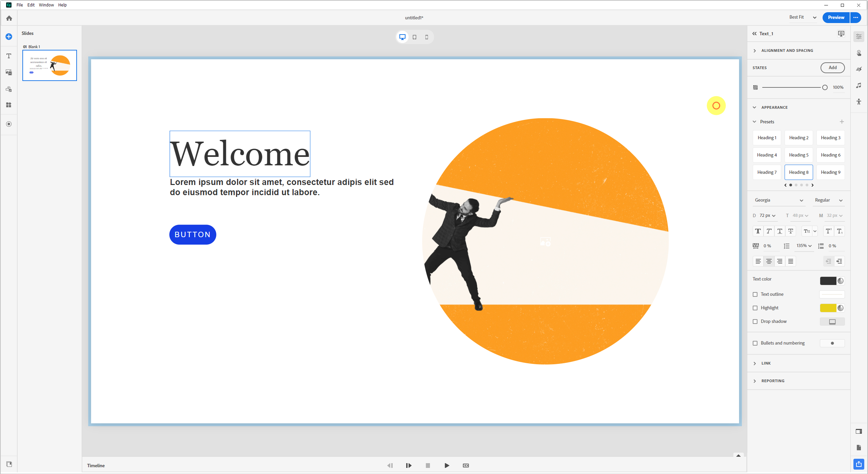This screenshot has height=474, width=868.
Task: Open the Georgia font family dropdown
Action: click(x=779, y=200)
